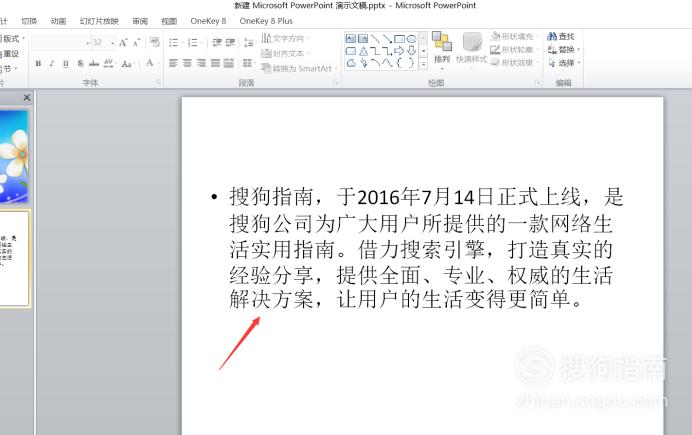Click the Decrease Font Size icon

(136, 43)
